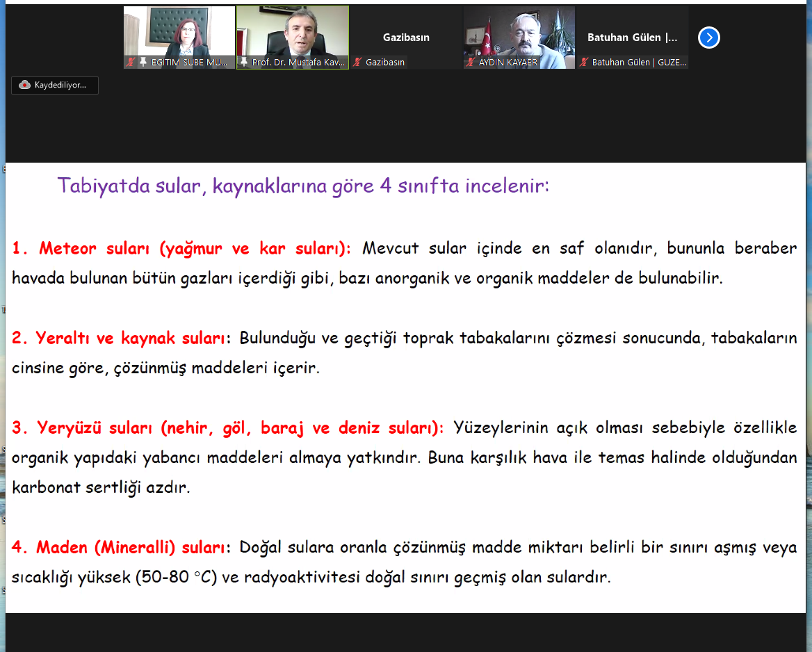Viewport: 812px width, 652px height.
Task: Select the Gazibasın participant tile
Action: click(406, 38)
